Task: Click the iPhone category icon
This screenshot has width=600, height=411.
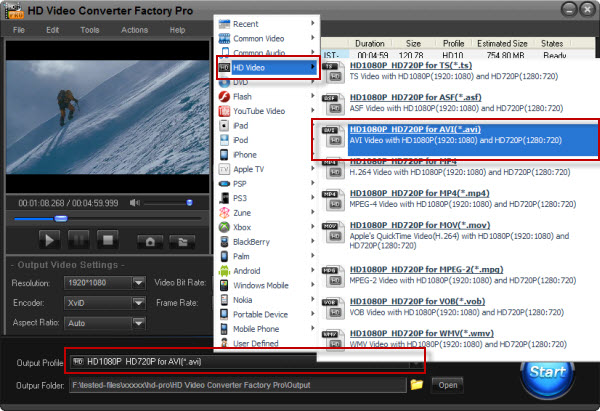Action: [224, 155]
